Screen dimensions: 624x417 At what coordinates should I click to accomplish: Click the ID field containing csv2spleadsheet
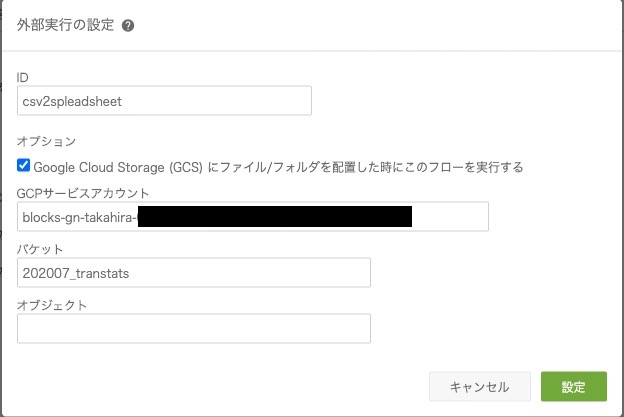pyautogui.click(x=164, y=101)
